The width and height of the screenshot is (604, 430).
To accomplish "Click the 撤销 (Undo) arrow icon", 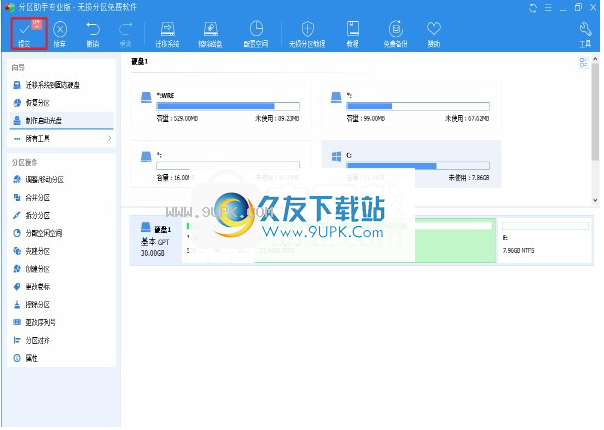I will point(93,34).
